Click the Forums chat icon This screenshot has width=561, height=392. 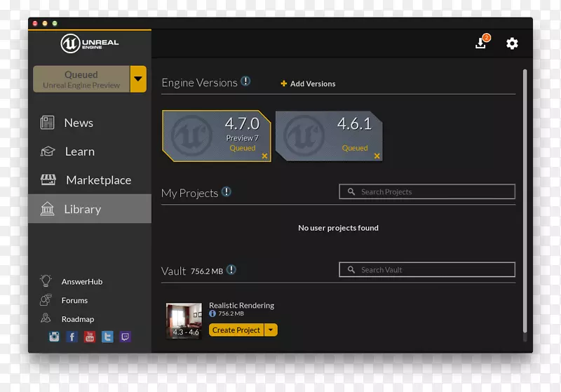46,299
